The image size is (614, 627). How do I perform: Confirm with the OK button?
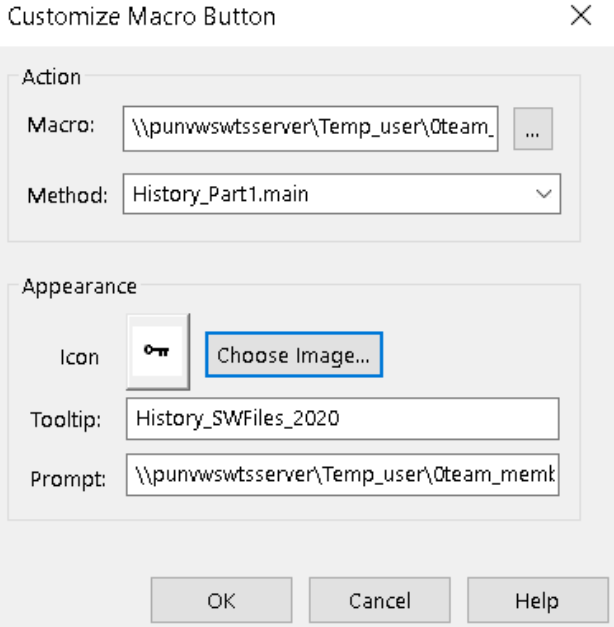221,600
